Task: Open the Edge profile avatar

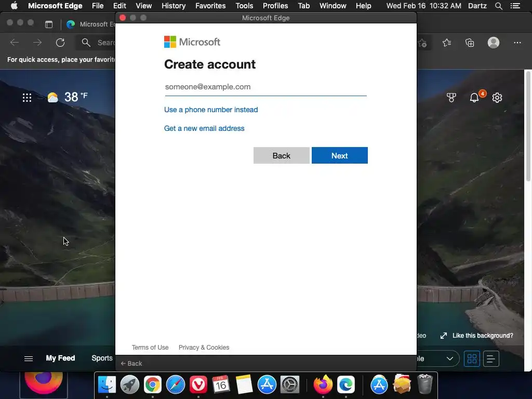Action: pos(494,43)
